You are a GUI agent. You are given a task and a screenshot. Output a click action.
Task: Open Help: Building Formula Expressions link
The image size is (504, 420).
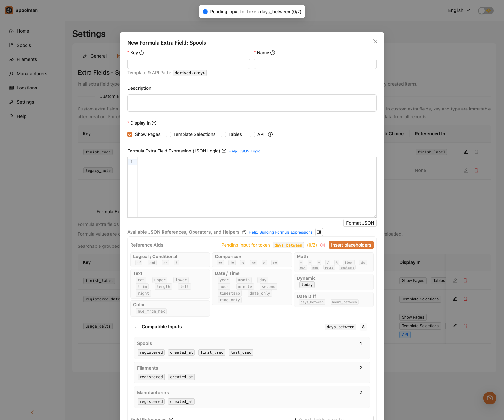tap(281, 232)
